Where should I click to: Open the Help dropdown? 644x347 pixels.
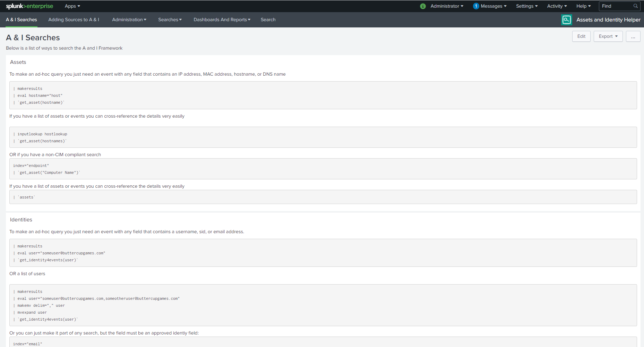pos(584,6)
